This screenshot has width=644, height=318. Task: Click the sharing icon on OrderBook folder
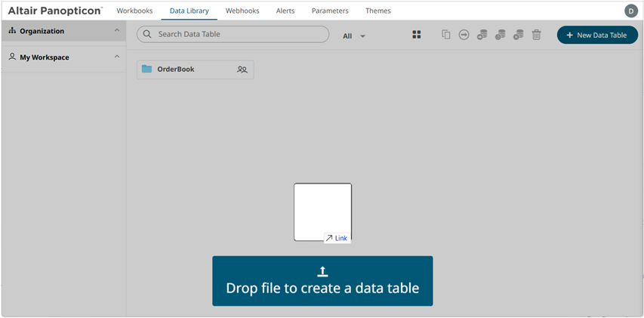tap(242, 69)
